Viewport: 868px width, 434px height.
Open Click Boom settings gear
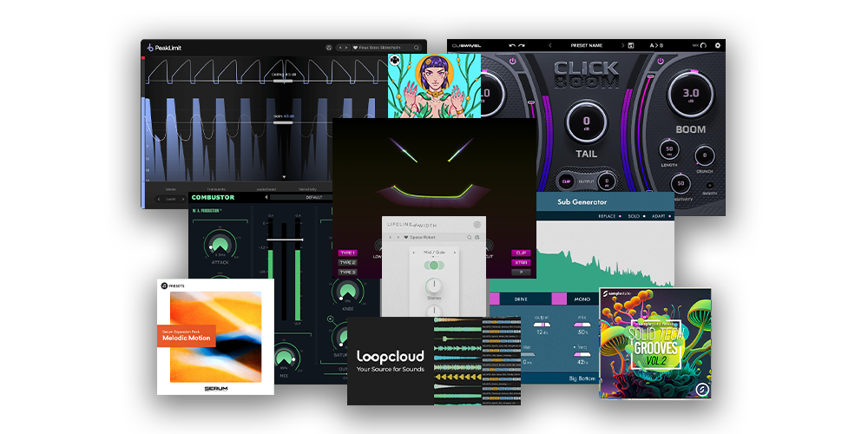(x=718, y=45)
